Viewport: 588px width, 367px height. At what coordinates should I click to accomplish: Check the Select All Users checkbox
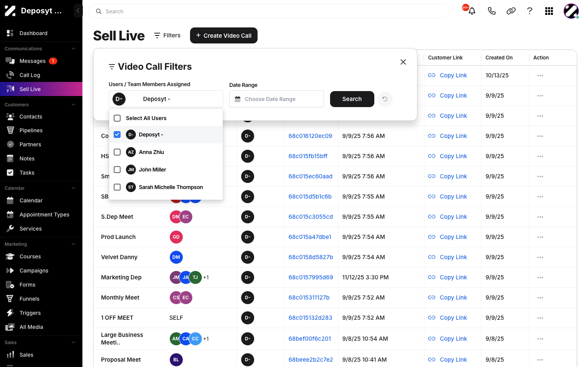point(117,118)
